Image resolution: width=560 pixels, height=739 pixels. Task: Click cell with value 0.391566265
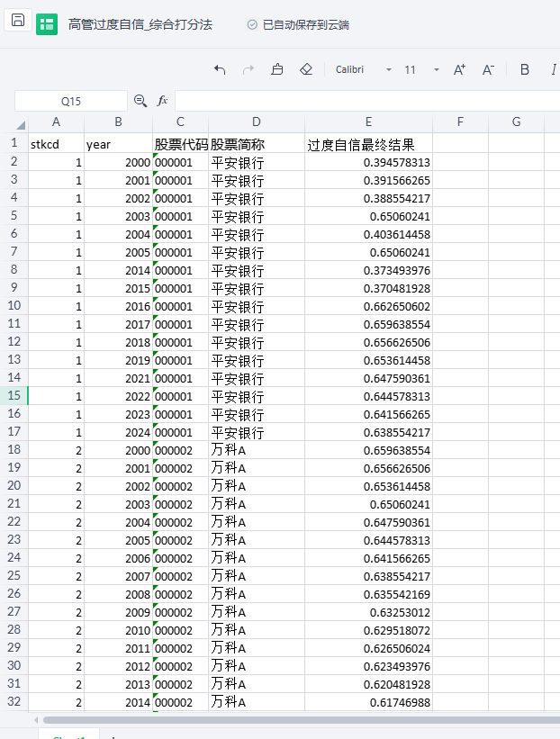pos(368,180)
